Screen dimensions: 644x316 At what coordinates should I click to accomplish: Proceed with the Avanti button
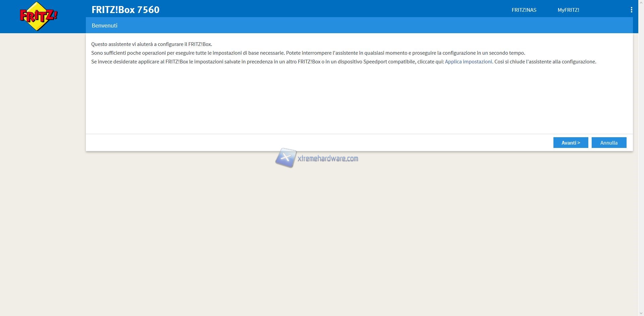pos(571,143)
